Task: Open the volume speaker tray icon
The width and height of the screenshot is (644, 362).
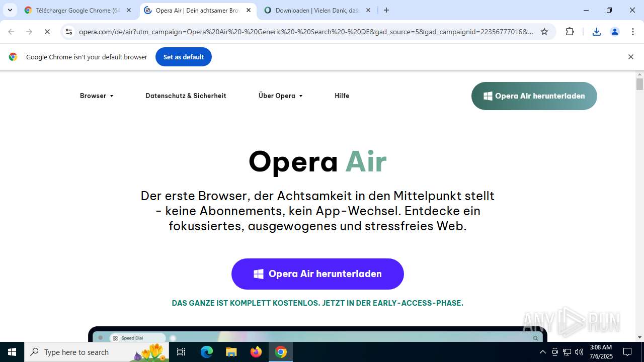Action: (x=579, y=352)
